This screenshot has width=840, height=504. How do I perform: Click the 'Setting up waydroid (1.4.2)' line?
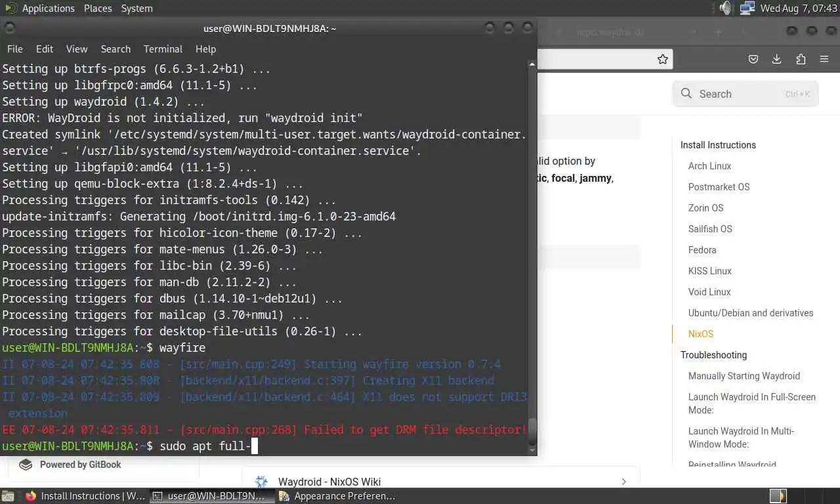click(x=104, y=102)
